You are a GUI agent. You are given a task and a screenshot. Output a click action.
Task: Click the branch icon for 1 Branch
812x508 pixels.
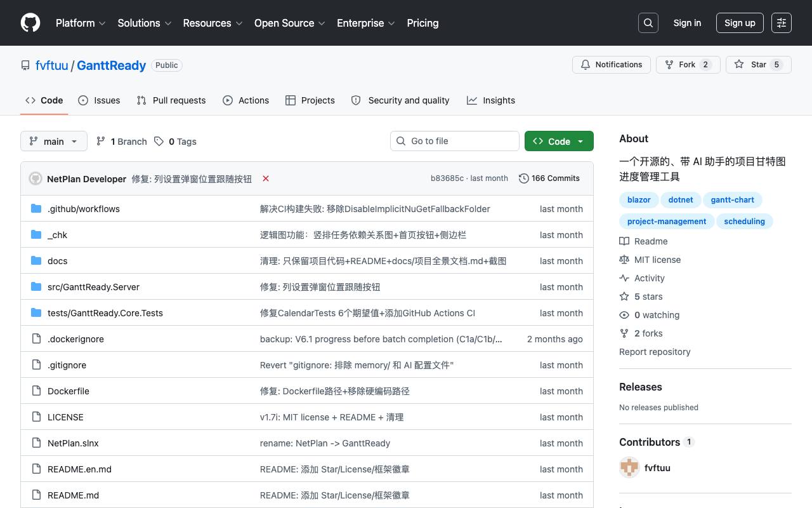101,141
